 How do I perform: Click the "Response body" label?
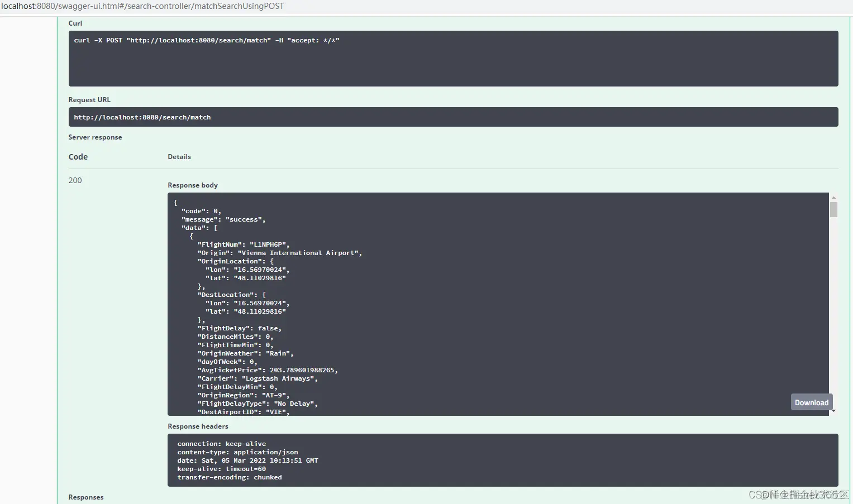[x=193, y=185]
